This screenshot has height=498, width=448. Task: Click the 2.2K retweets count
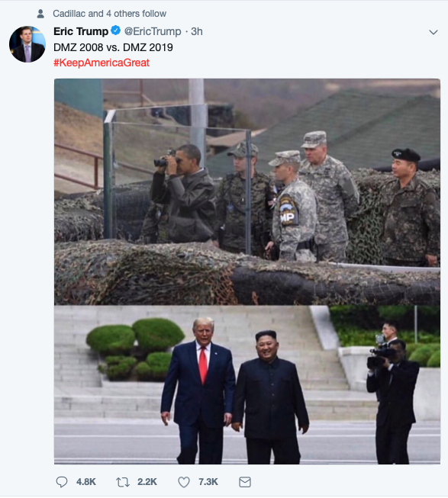pos(147,482)
